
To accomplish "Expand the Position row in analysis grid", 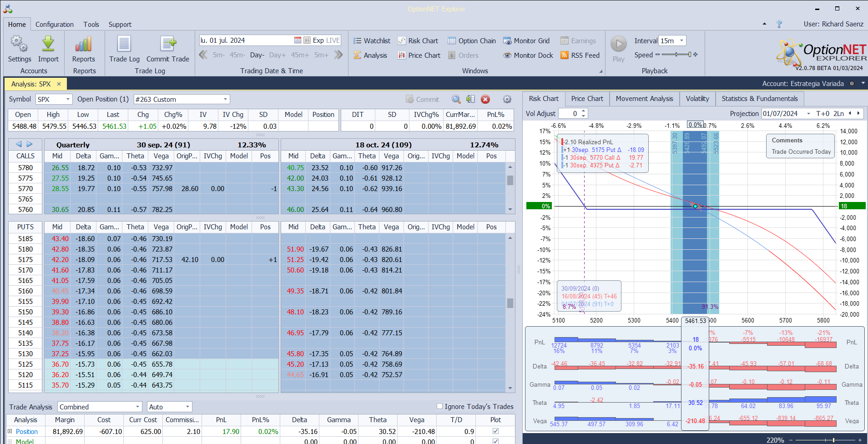I will (x=10, y=431).
